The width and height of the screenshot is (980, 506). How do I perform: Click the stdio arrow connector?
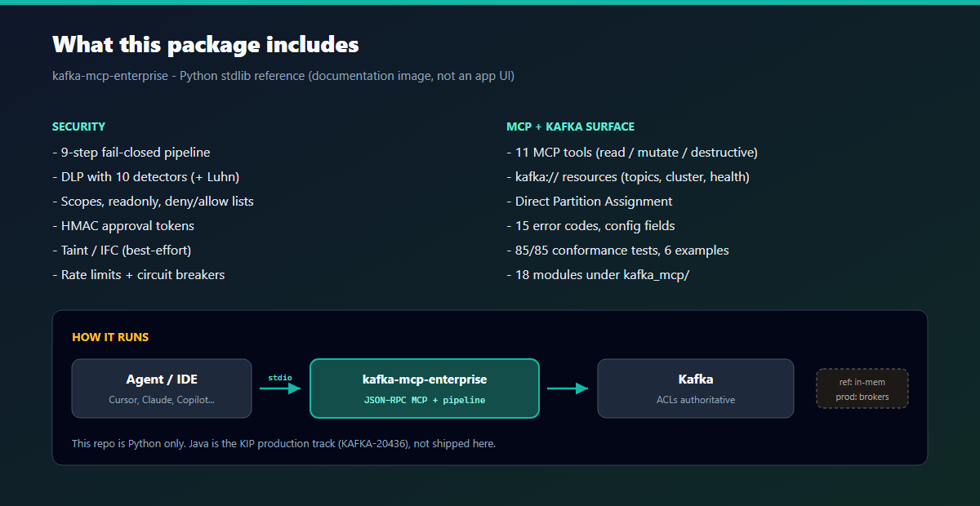pos(280,388)
